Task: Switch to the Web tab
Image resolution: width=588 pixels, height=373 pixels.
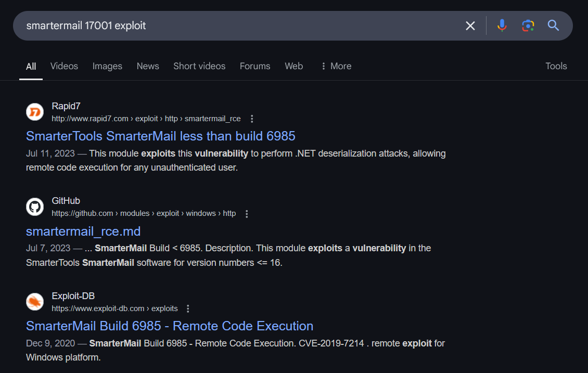Action: [293, 66]
